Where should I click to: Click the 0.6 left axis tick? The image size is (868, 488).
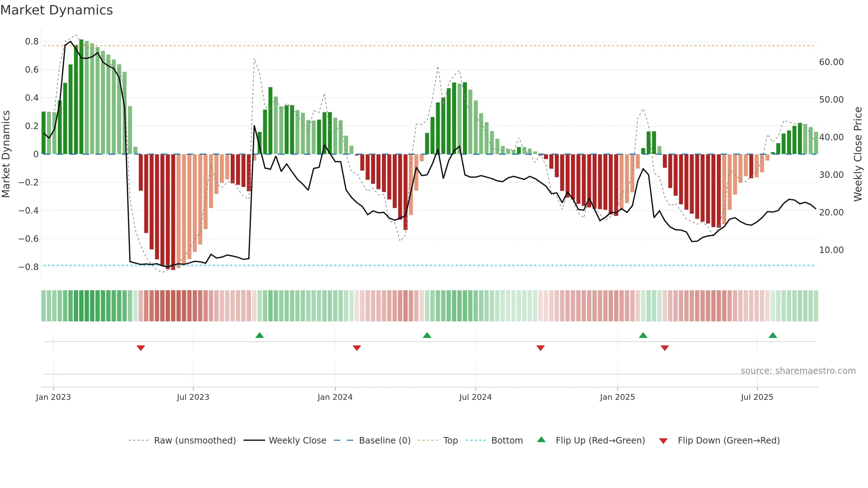point(32,70)
